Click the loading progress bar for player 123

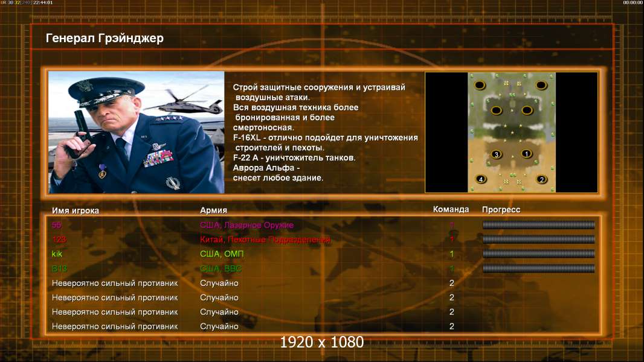click(538, 239)
